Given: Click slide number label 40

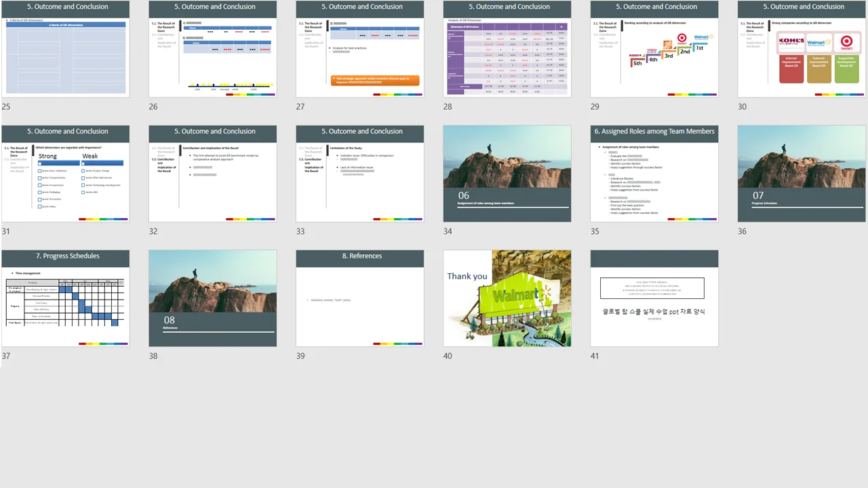Looking at the screenshot, I should pyautogui.click(x=448, y=356).
